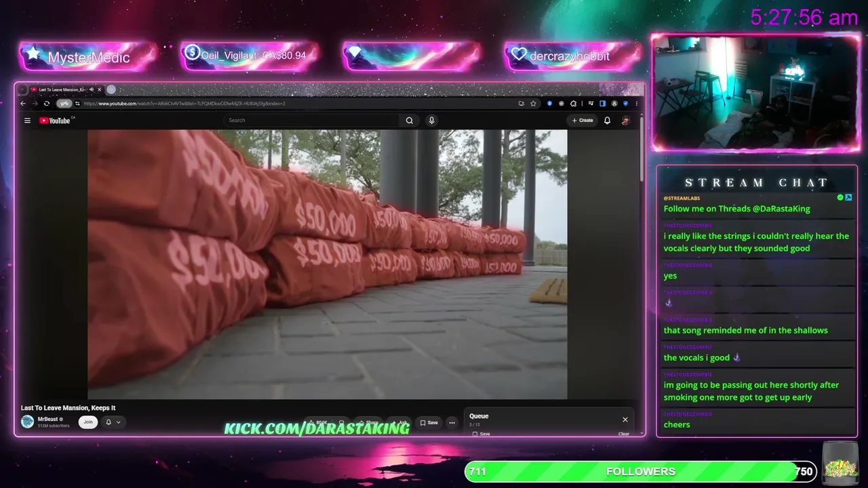Start voice search with the microphone icon
Image resolution: width=868 pixels, height=488 pixels.
click(431, 121)
